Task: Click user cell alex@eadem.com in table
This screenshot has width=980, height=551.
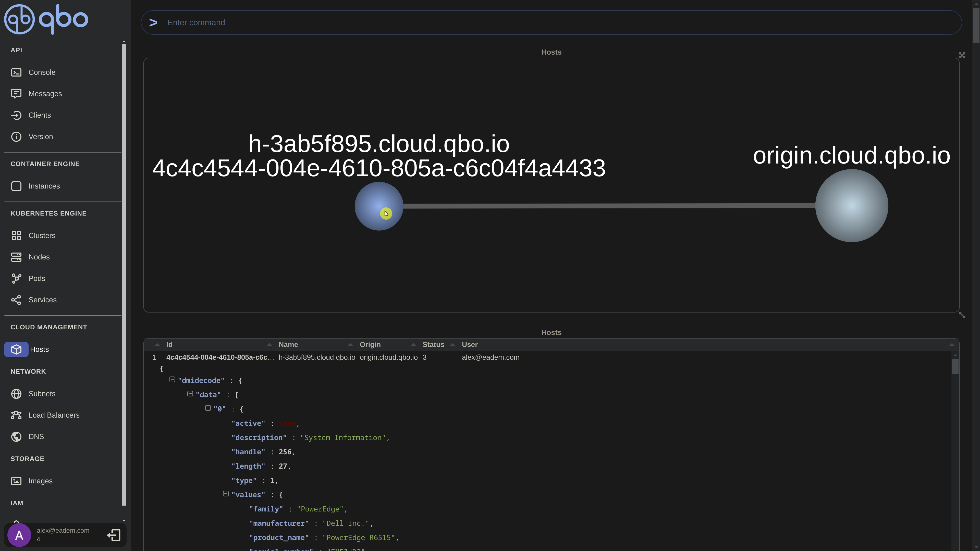Action: pos(490,357)
